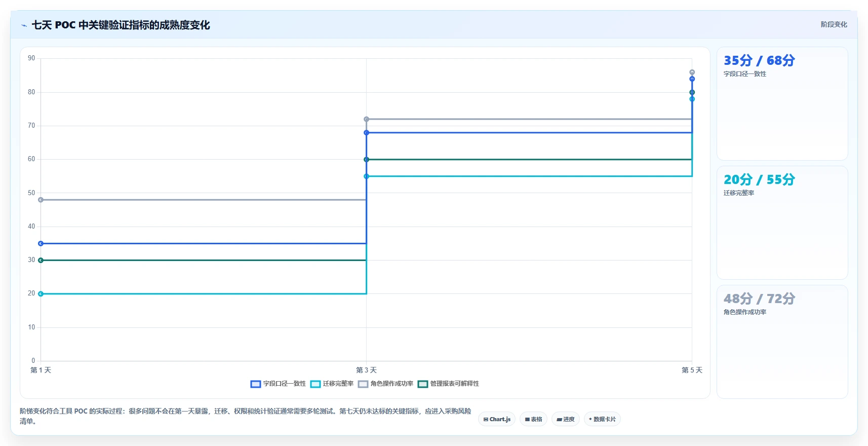Image resolution: width=868 pixels, height=446 pixels.
Task: Click the 第 3 天 x-axis label
Action: point(366,370)
